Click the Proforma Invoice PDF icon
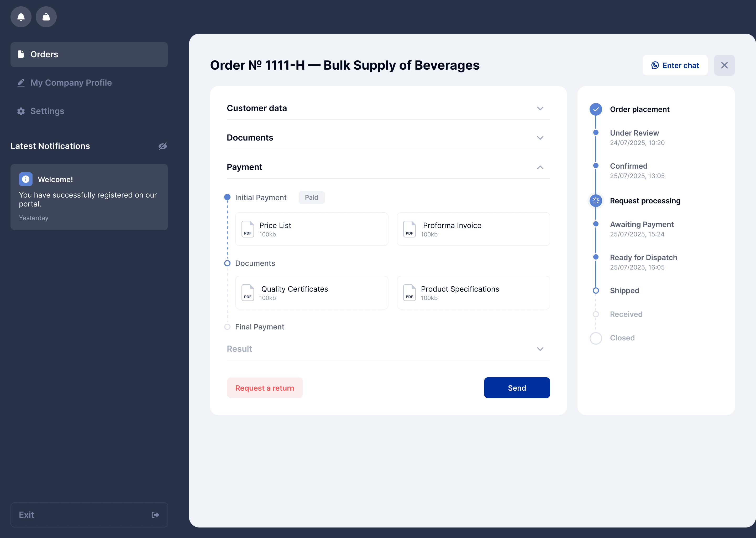 (x=409, y=229)
